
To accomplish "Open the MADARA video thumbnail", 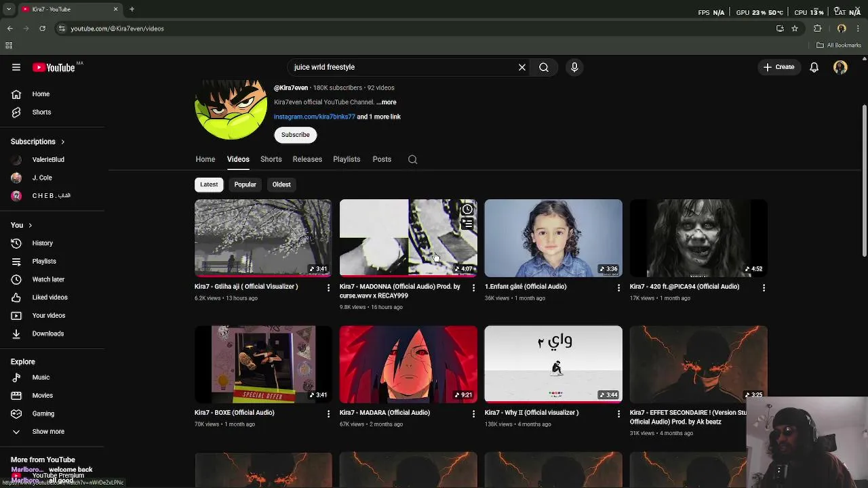I will (x=408, y=364).
